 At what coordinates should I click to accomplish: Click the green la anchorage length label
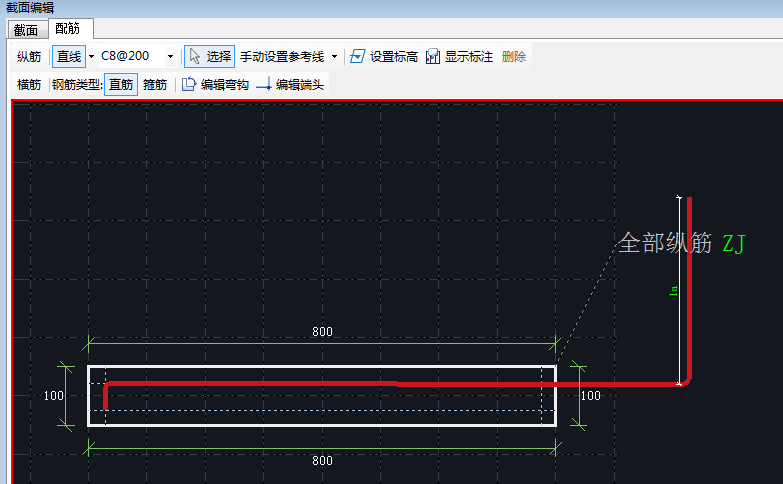pyautogui.click(x=674, y=290)
